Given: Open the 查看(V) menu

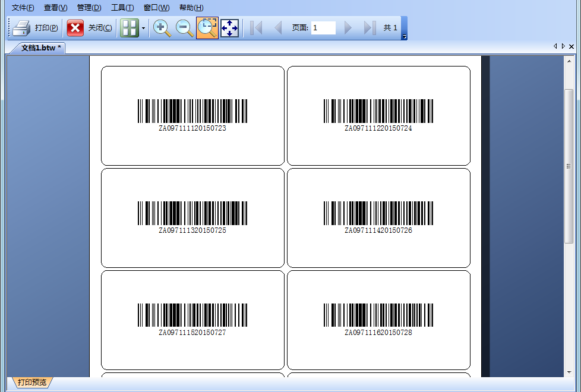Looking at the screenshot, I should click(x=56, y=7).
